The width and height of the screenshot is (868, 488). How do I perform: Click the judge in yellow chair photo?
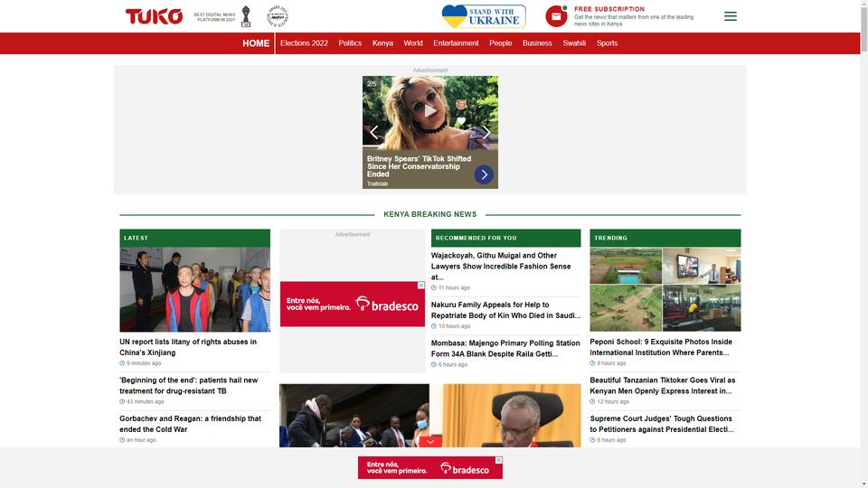pyautogui.click(x=505, y=416)
